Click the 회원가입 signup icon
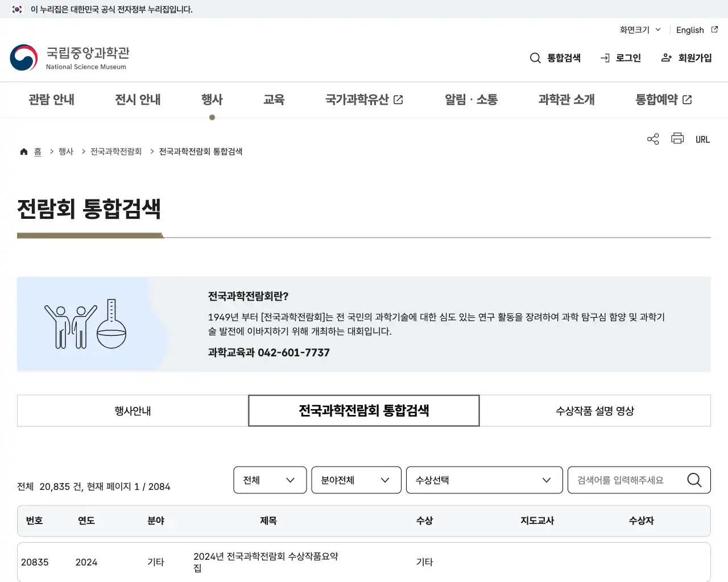 pyautogui.click(x=665, y=57)
